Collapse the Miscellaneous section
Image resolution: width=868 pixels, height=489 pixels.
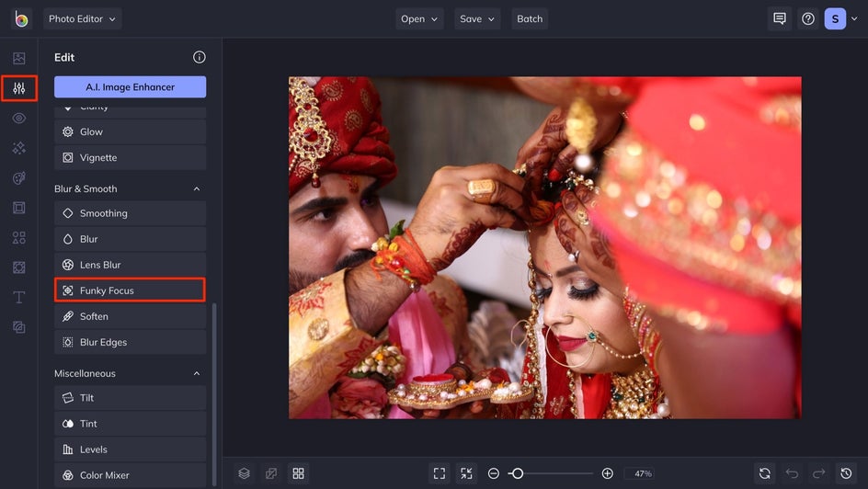[196, 374]
